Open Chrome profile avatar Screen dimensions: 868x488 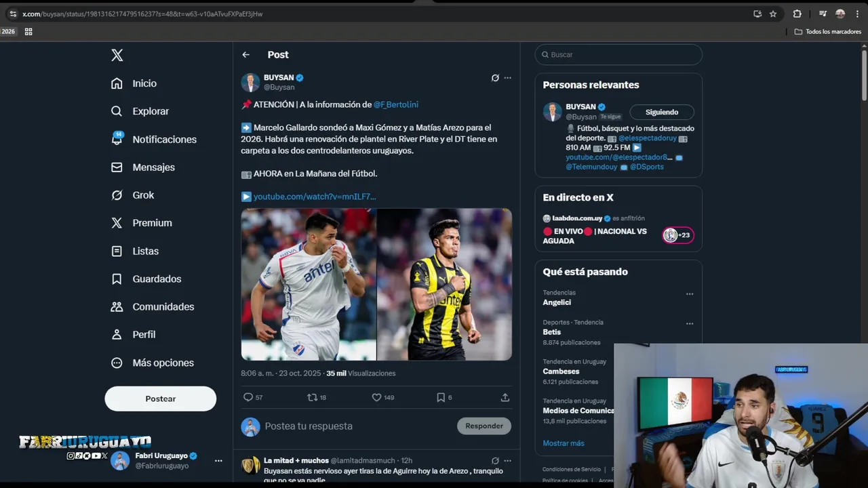[840, 14]
